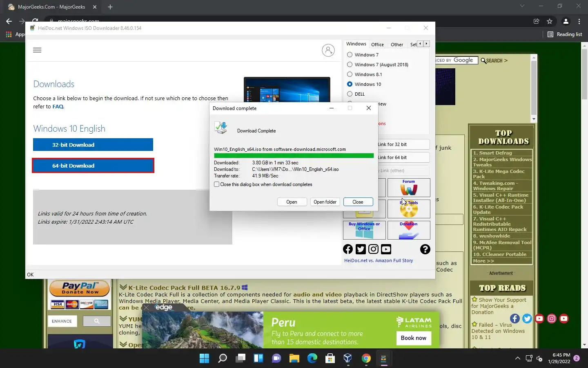Click Open folder in download dialog

[x=325, y=202]
